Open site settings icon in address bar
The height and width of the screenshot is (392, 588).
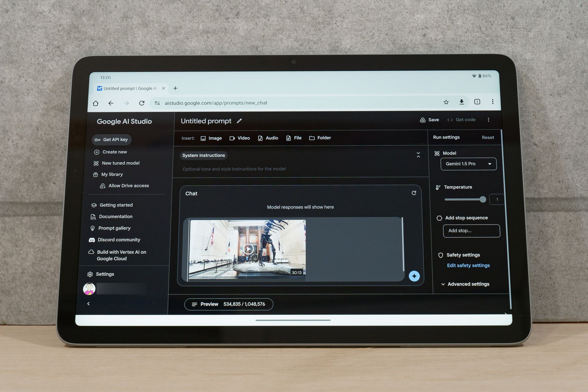coord(157,103)
